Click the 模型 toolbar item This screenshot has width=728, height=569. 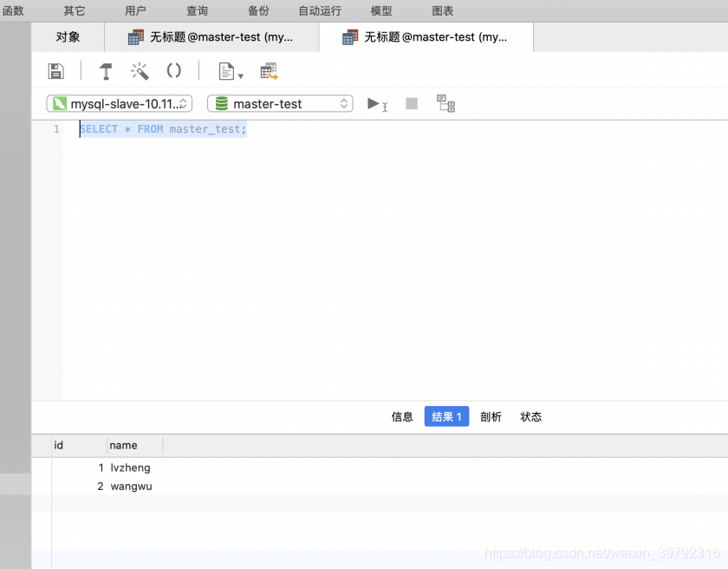pyautogui.click(x=381, y=10)
